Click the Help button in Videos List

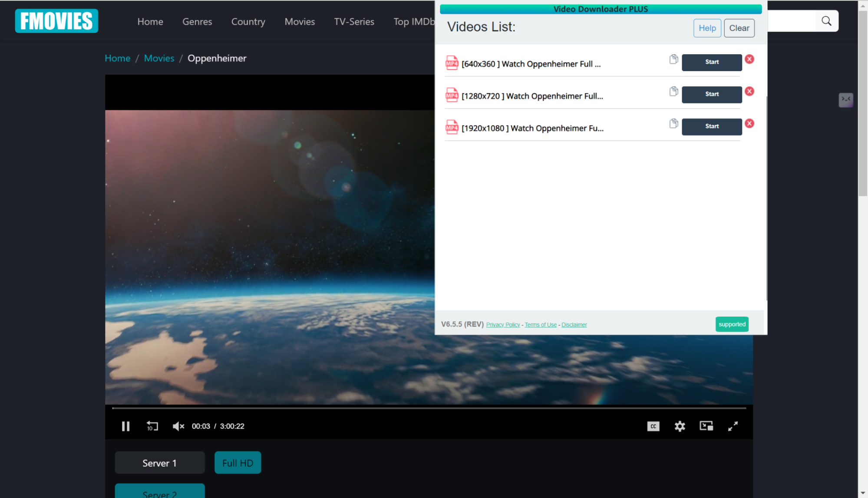click(707, 28)
